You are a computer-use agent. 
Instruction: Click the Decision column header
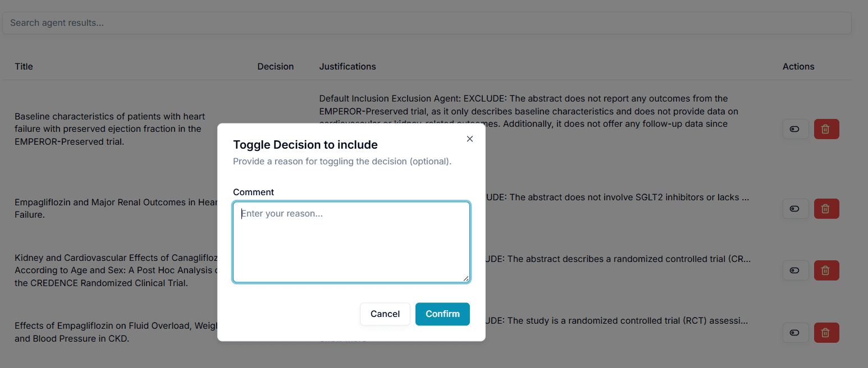pyautogui.click(x=276, y=66)
